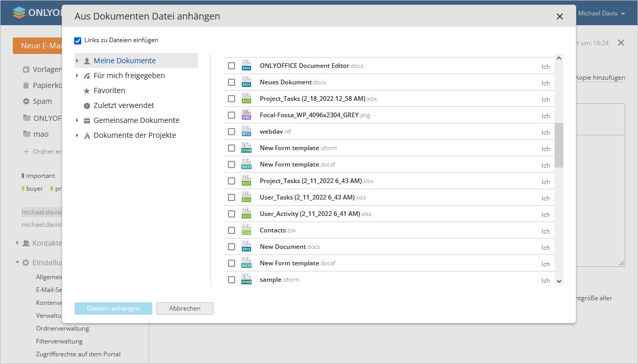Click the Neue E-Mail button
This screenshot has width=638, height=364.
pyautogui.click(x=38, y=46)
